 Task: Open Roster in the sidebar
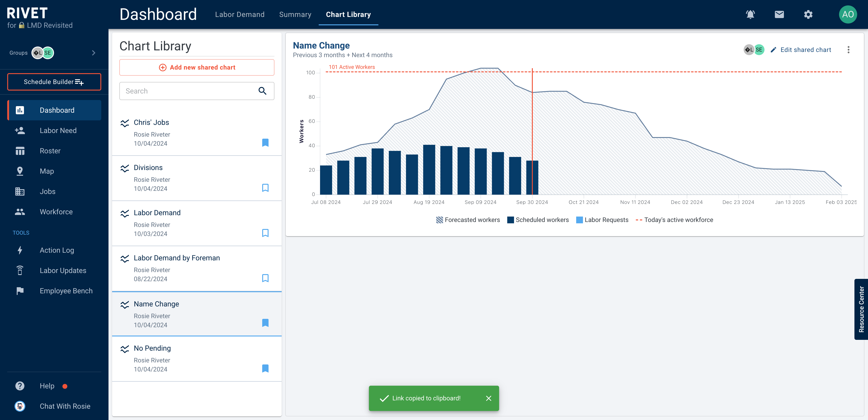(54, 151)
